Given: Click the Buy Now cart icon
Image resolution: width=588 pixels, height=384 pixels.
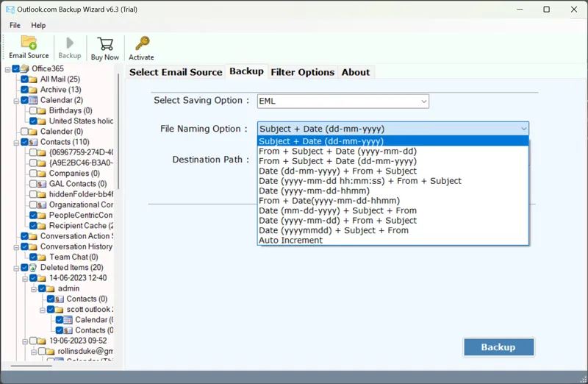Looking at the screenshot, I should click(x=105, y=47).
